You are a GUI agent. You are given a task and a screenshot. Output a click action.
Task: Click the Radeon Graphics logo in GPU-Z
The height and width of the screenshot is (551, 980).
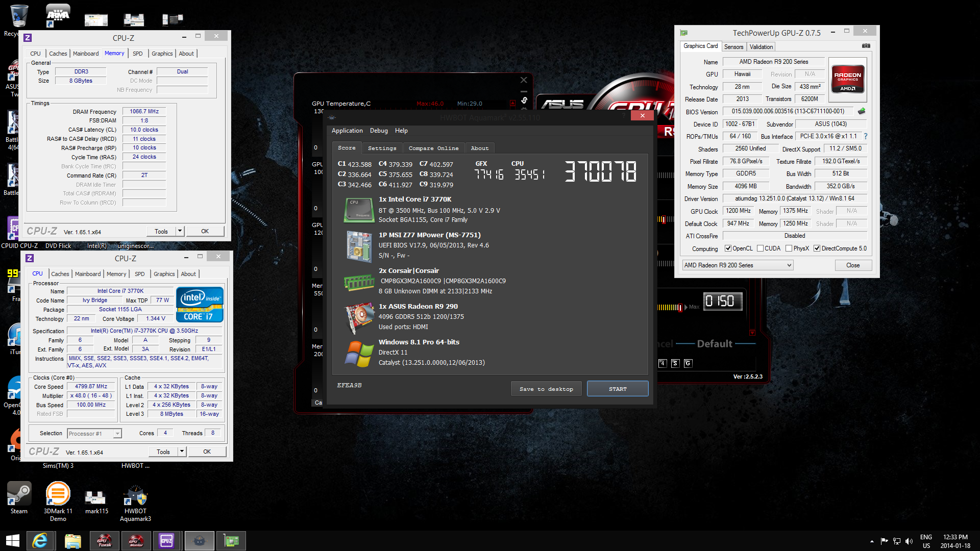[847, 79]
